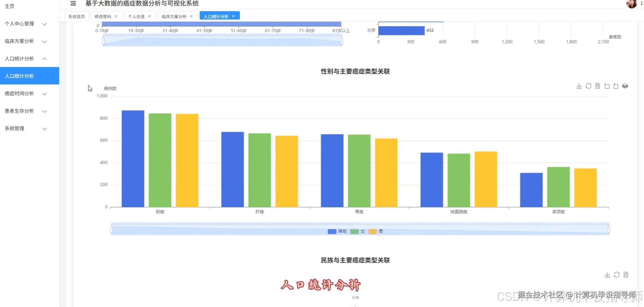Close the 修改密码 tab
This screenshot has width=644, height=307.
[116, 16]
